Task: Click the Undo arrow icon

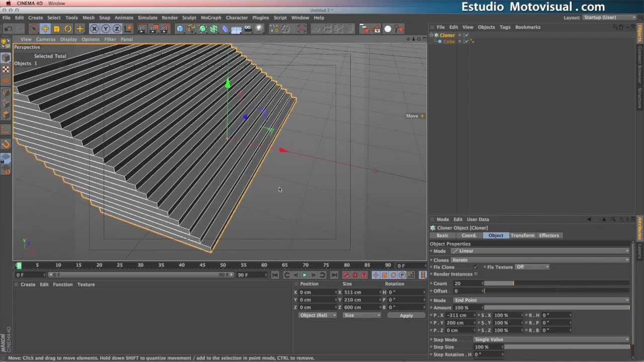Action: tap(9, 29)
